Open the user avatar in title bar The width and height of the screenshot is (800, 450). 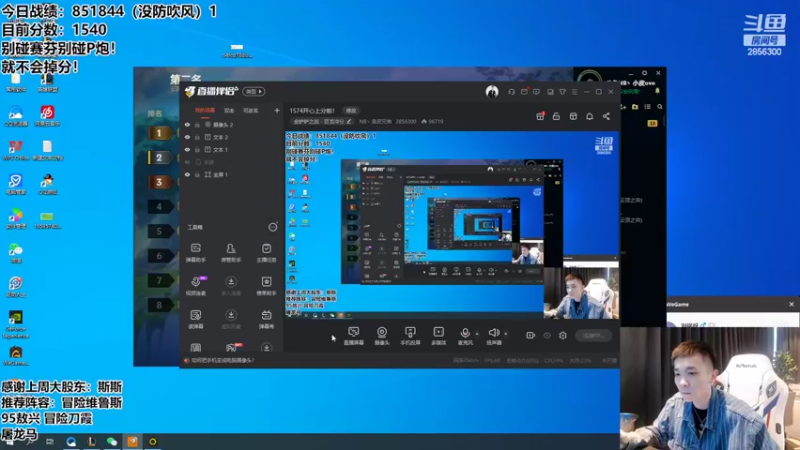coord(492,91)
